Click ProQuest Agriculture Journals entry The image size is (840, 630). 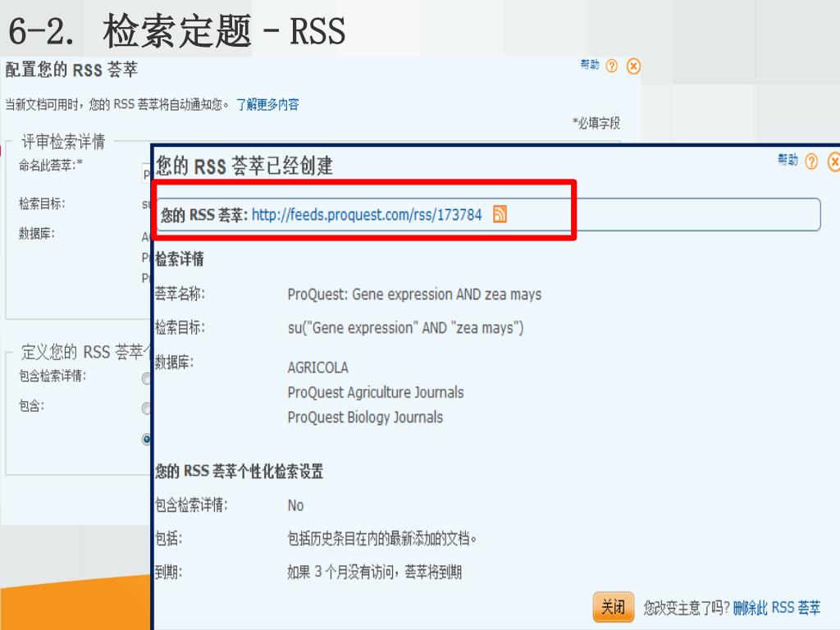(x=376, y=393)
